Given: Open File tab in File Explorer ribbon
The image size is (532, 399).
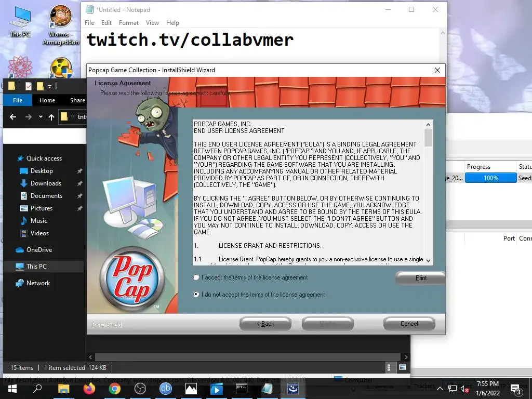Looking at the screenshot, I should coord(18,100).
